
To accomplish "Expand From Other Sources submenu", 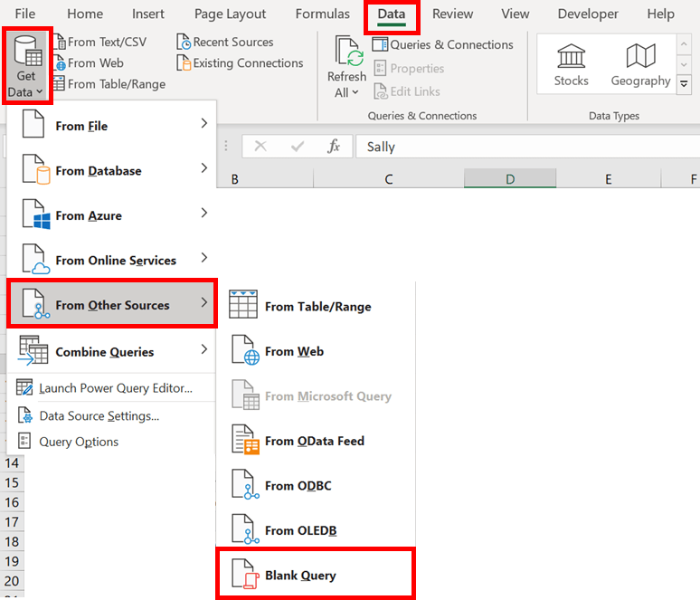I will pos(111,304).
